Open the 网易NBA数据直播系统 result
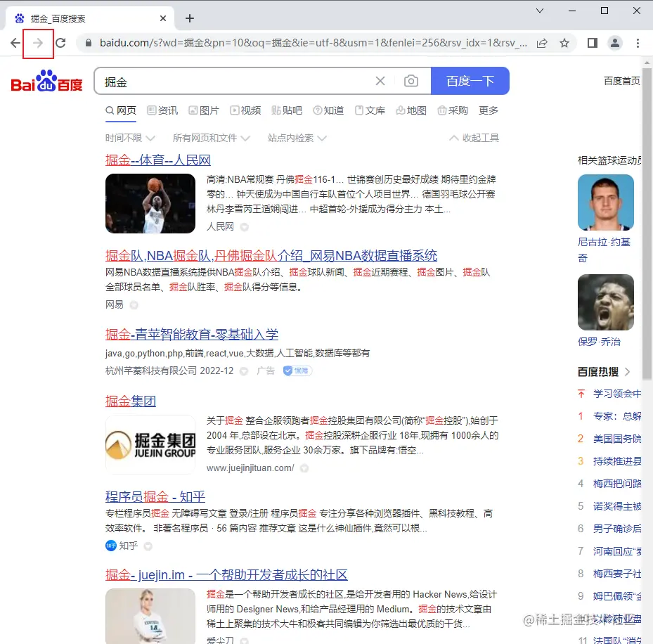The width and height of the screenshot is (653, 644). pyautogui.click(x=271, y=255)
